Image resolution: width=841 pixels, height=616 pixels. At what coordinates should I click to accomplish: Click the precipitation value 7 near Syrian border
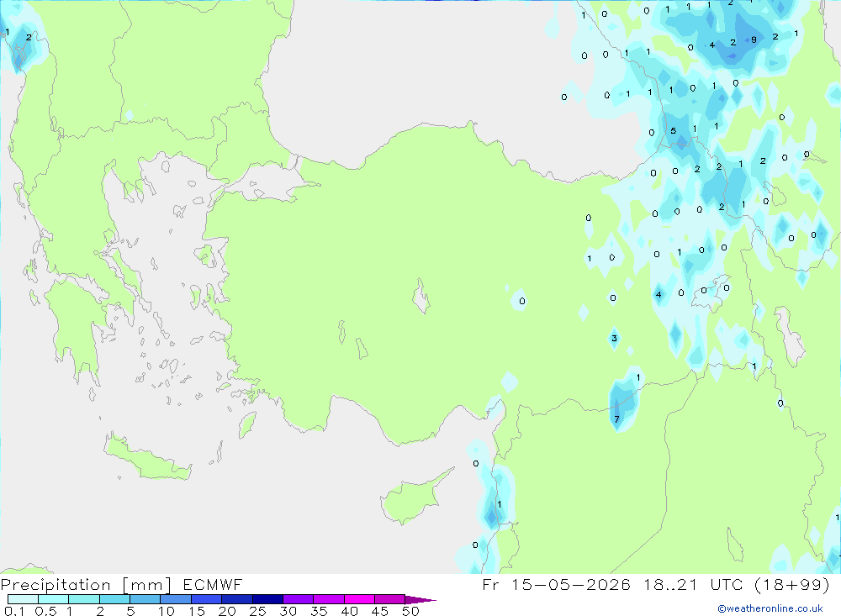[x=616, y=419]
